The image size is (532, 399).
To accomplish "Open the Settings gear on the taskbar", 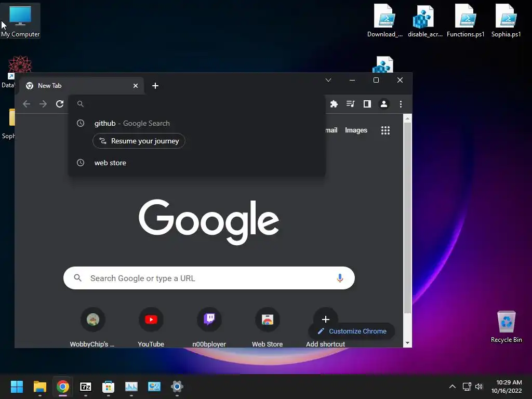I will [x=177, y=387].
